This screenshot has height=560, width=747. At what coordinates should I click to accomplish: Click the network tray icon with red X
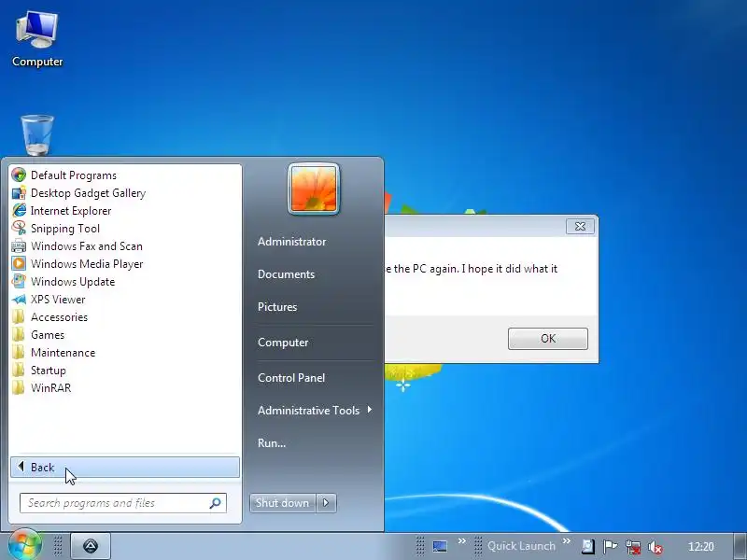point(633,547)
